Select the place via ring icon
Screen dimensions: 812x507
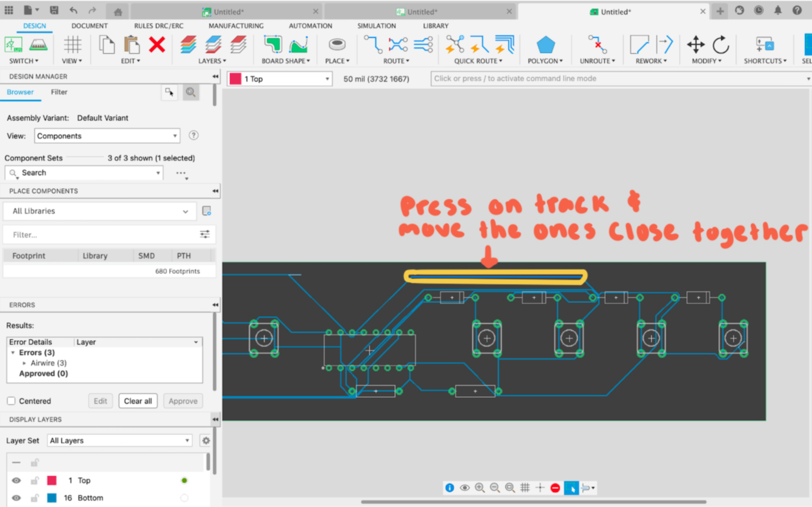(337, 45)
